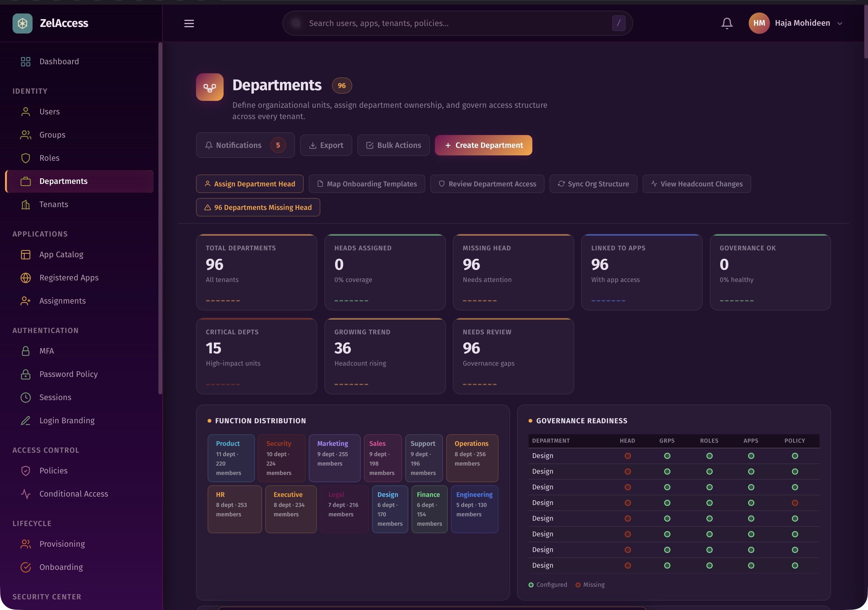Click the progress bar on Governance OK card
This screenshot has height=610, width=868.
click(x=736, y=301)
